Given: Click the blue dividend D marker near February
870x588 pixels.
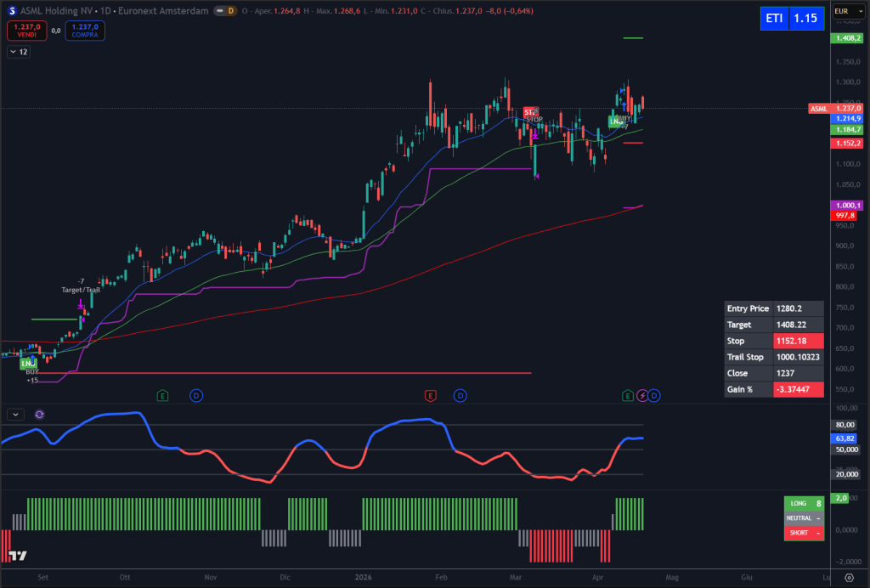Looking at the screenshot, I should 460,395.
